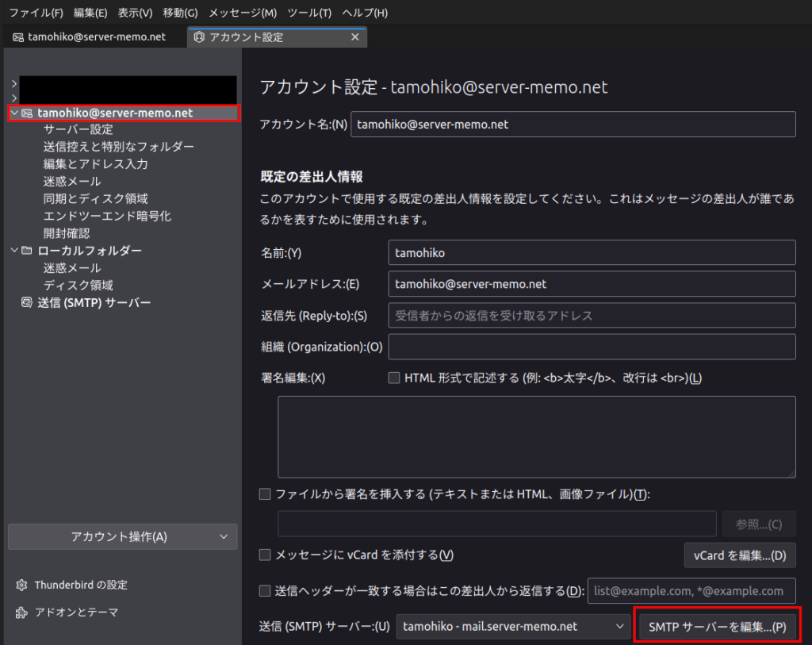Check ファイルから署名を挿入する option
Image resolution: width=812 pixels, height=645 pixels.
[264, 493]
